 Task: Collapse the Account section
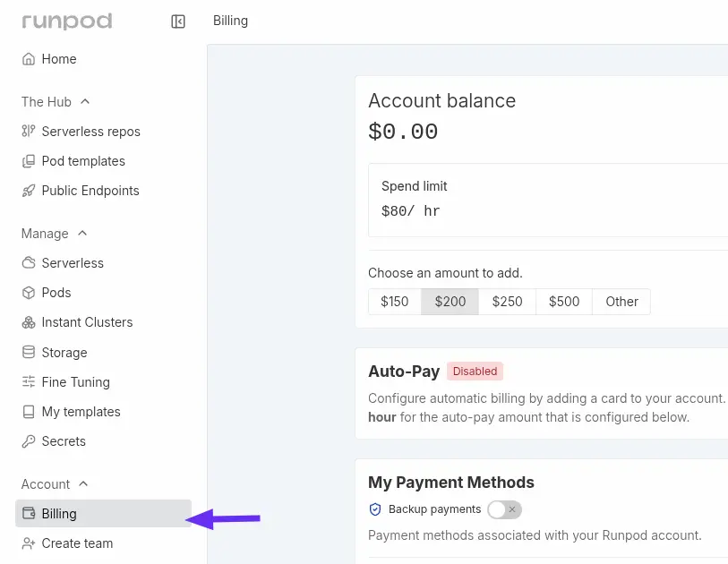click(83, 484)
